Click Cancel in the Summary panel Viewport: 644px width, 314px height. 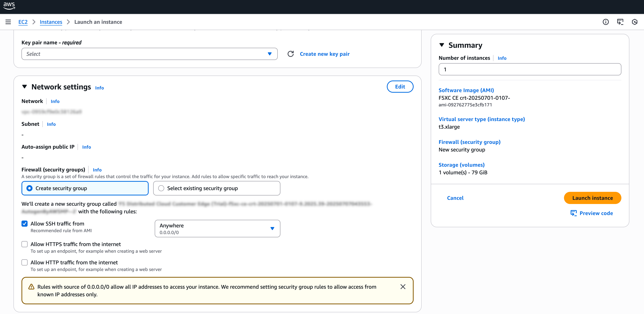click(455, 198)
